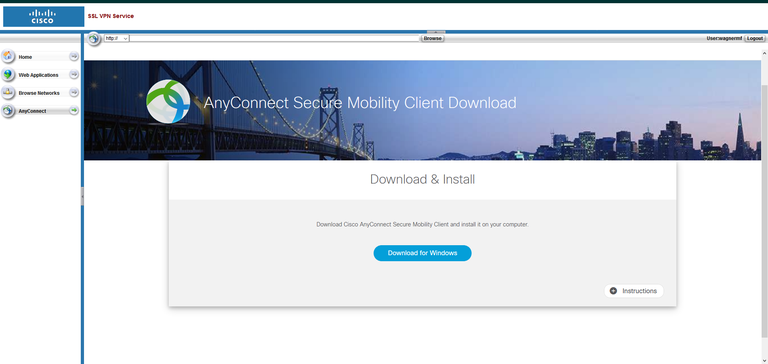Click the Browse button beside URL field
Image resolution: width=768 pixels, height=364 pixels.
coord(432,38)
